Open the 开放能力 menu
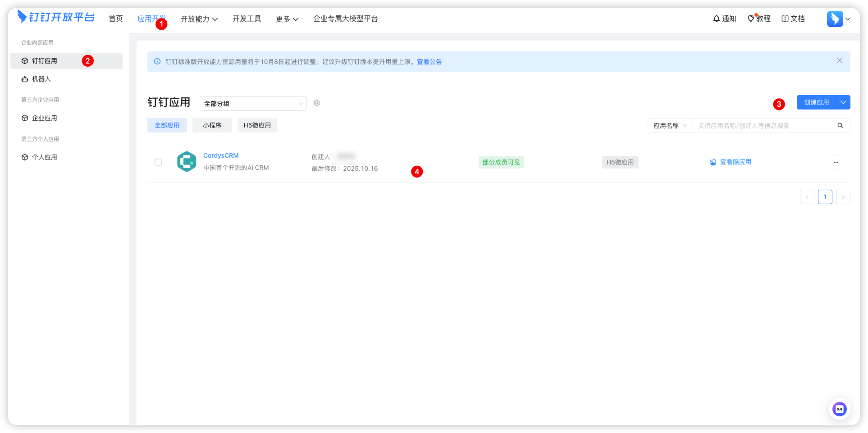 coord(199,19)
